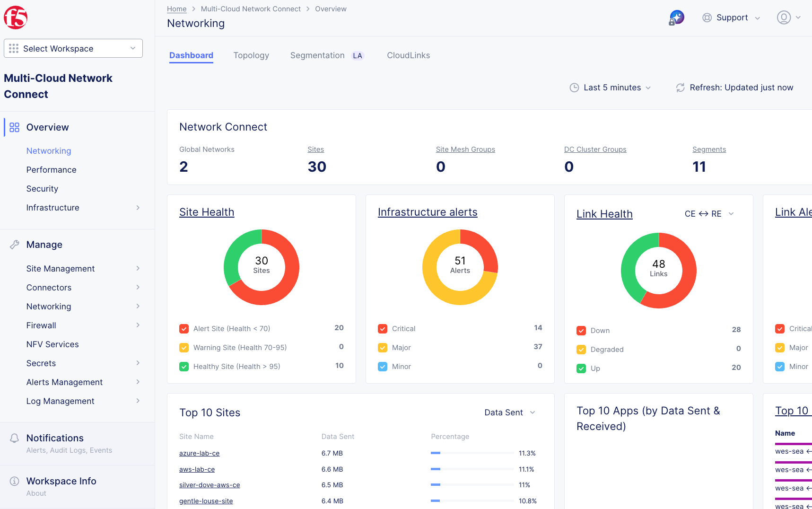Toggle Warning Site (Health 70-95) checkbox

(184, 348)
